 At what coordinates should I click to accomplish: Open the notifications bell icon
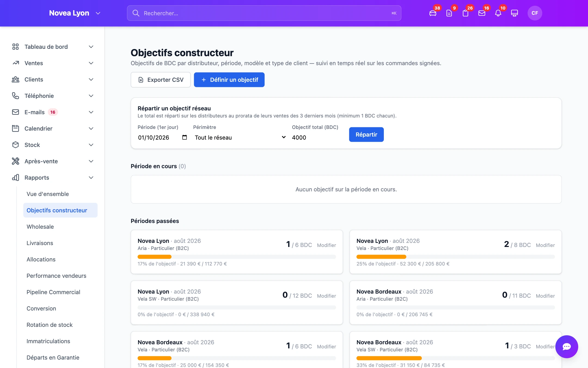[x=498, y=13]
